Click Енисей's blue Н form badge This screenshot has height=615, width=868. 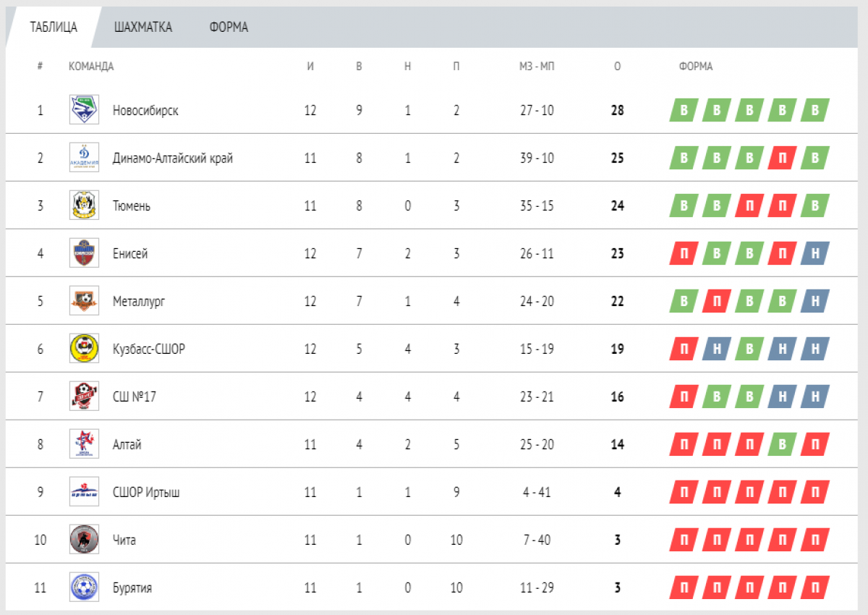tap(814, 253)
